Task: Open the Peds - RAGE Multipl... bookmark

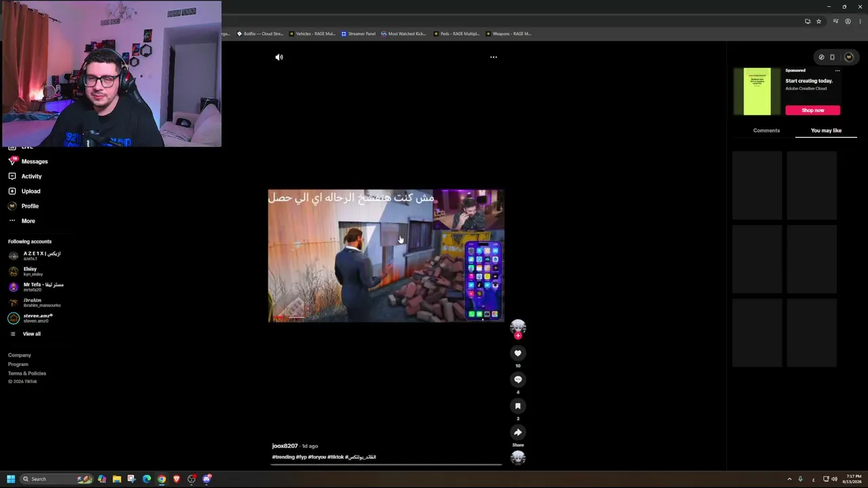Action: 456,34
